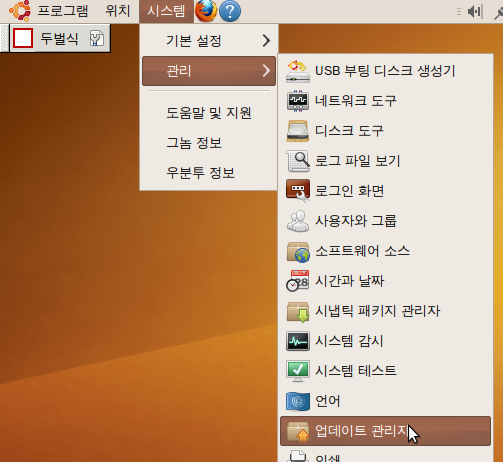The height and width of the screenshot is (462, 503).
Task: Click the 네트워크 도구 label
Action: click(356, 101)
